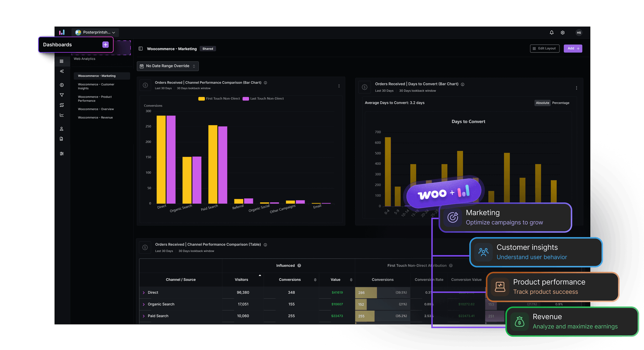This screenshot has width=644, height=350.
Task: Click the 96,380 visitors cell
Action: tap(243, 293)
